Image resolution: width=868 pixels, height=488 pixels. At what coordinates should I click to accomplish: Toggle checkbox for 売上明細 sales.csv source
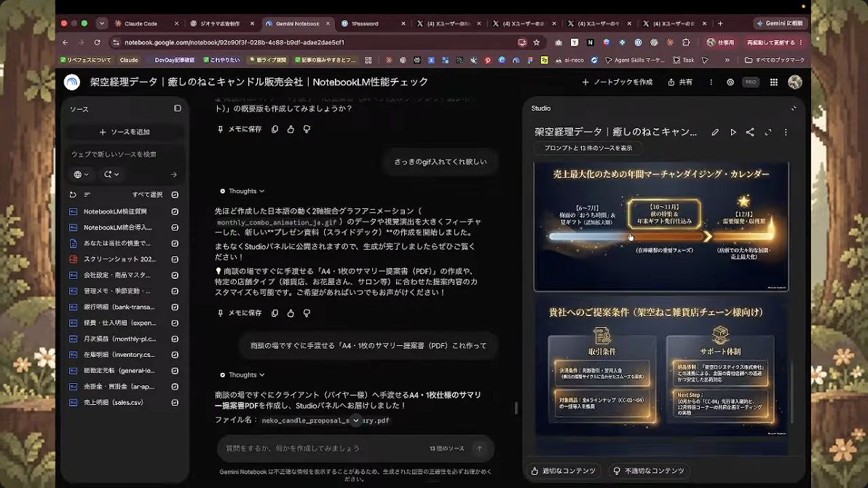tap(175, 403)
